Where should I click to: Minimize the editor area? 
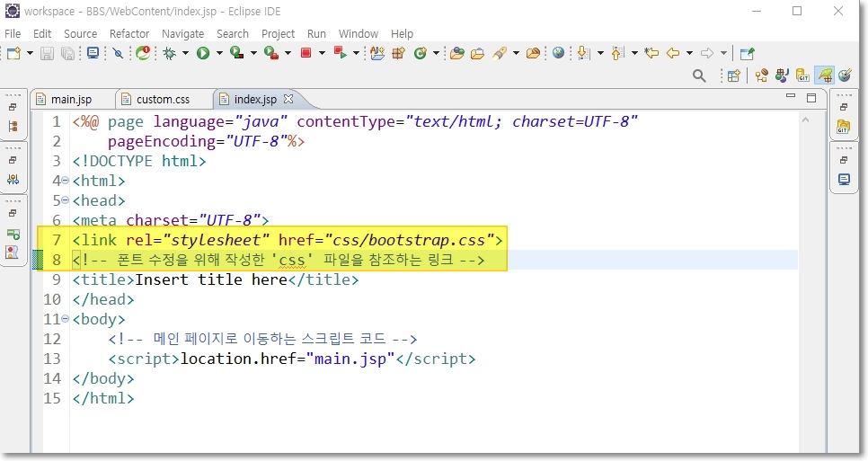point(791,96)
